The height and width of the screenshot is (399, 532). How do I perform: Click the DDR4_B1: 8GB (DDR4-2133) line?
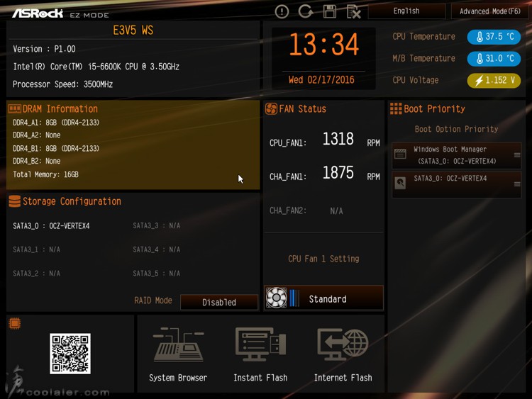[x=56, y=149]
